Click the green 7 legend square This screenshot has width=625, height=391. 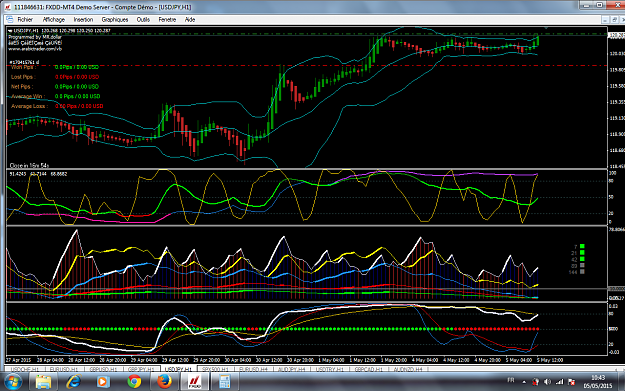(x=582, y=247)
